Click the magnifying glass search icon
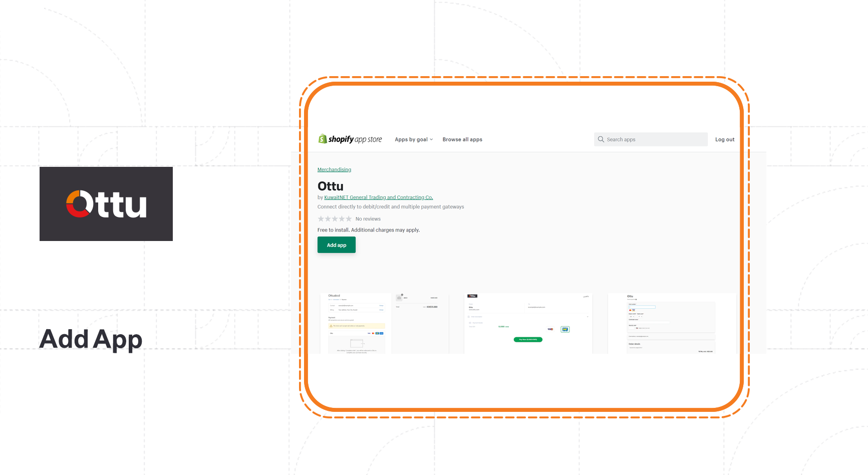 (601, 139)
